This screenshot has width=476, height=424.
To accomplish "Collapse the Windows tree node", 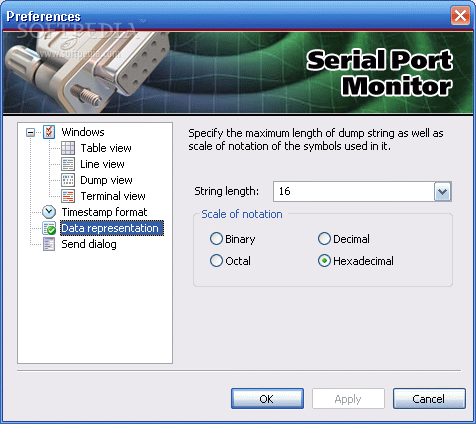I will 30,133.
